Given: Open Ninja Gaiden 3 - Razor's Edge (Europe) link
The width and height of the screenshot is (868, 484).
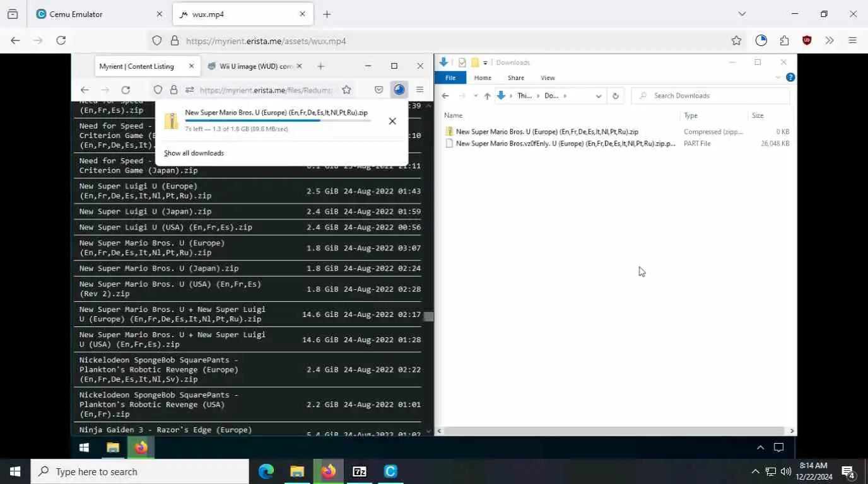Looking at the screenshot, I should (165, 430).
